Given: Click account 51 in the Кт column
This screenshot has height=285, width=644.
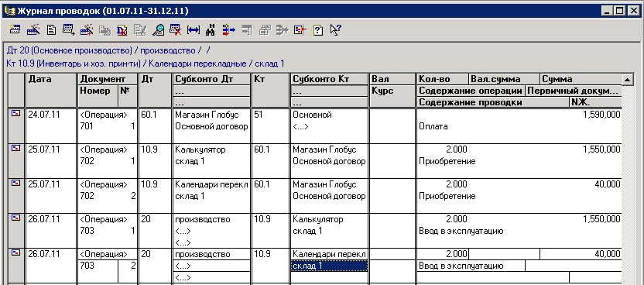Looking at the screenshot, I should click(x=270, y=126).
